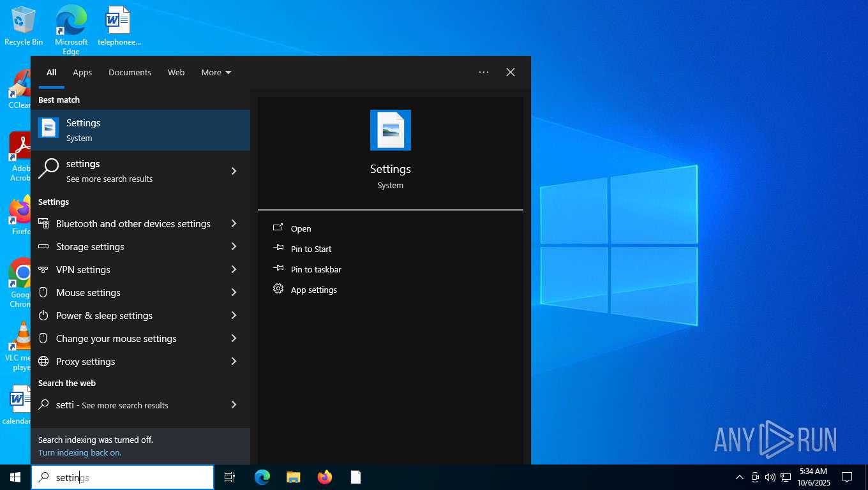This screenshot has height=490, width=868.
Task: Switch to the Apps search tab
Action: (82, 73)
